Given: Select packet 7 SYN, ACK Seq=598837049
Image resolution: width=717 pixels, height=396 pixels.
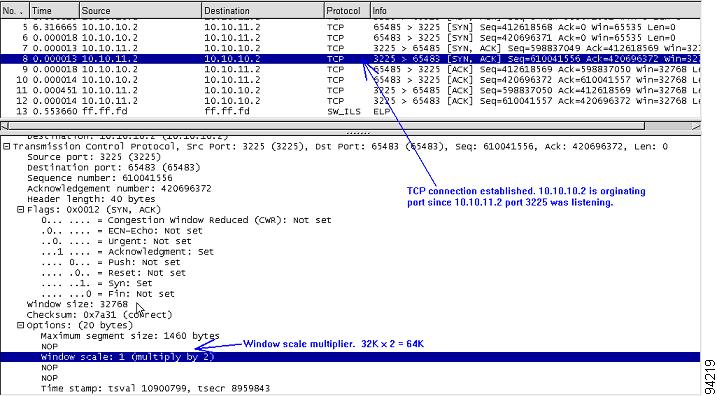Looking at the screenshot, I should [x=350, y=48].
